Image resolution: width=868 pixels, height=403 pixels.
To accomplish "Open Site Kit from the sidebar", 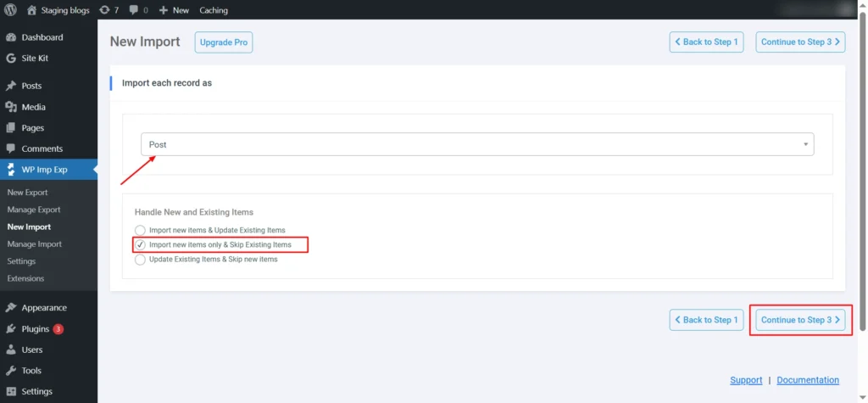I will coord(34,59).
